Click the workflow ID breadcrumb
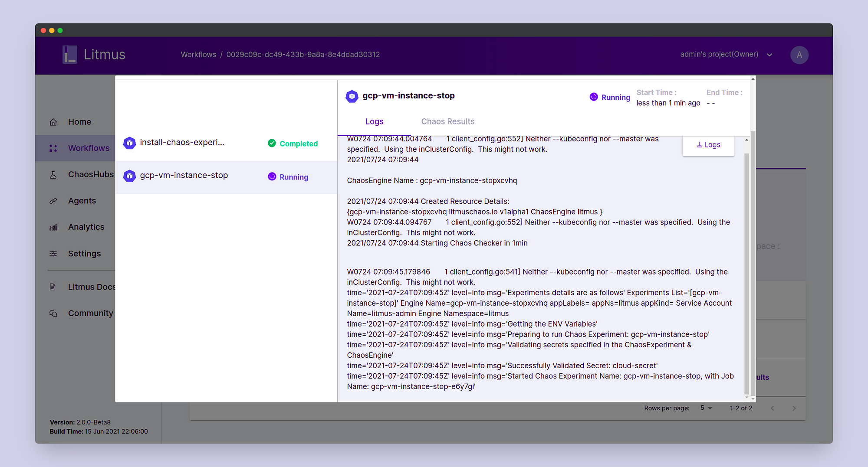 tap(303, 55)
